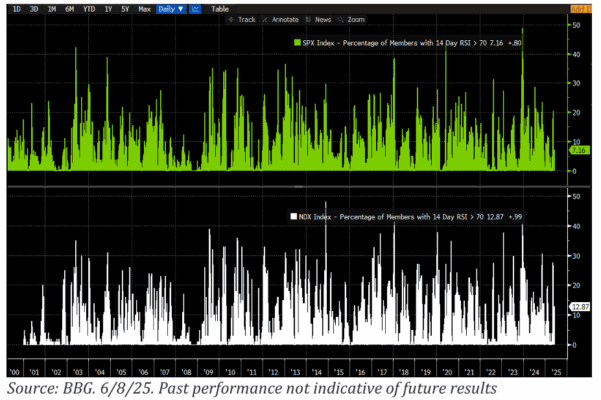601x400 pixels.
Task: Switch to the Table view
Action: (x=218, y=8)
